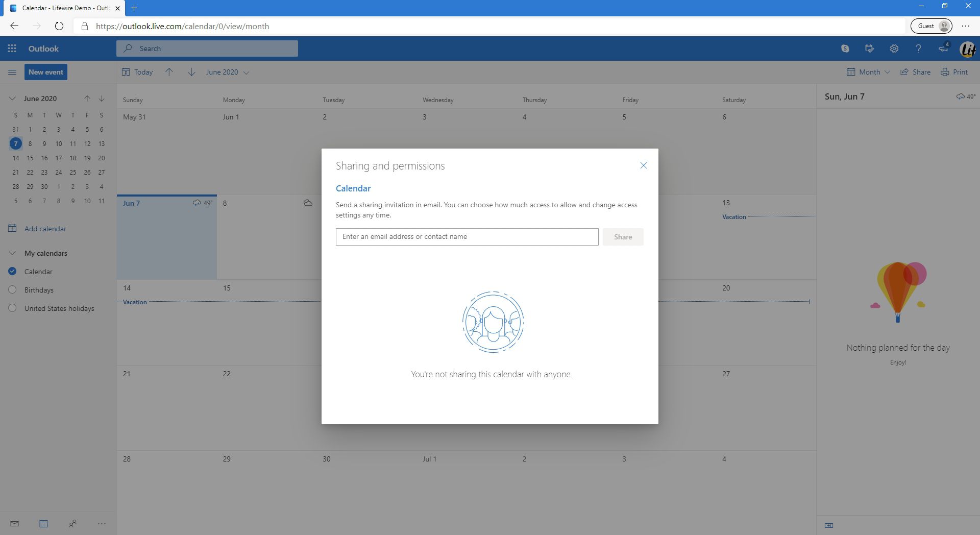980x535 pixels.
Task: Open the Help question mark
Action: coord(918,48)
